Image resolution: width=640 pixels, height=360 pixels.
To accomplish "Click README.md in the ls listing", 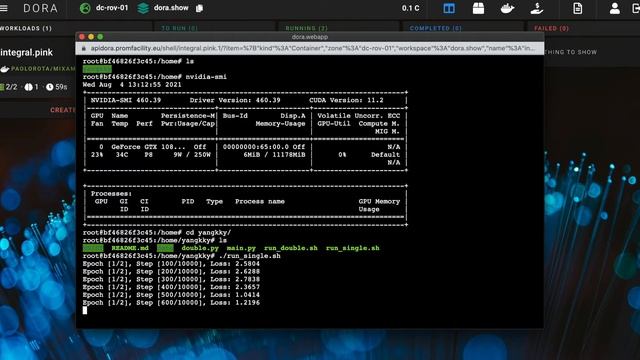I will (x=130, y=248).
